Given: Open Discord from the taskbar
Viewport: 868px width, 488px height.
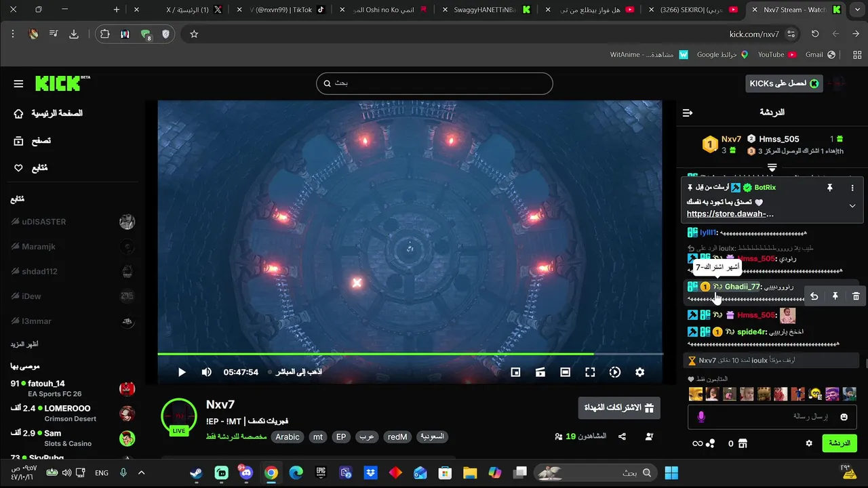Looking at the screenshot, I should click(x=246, y=473).
